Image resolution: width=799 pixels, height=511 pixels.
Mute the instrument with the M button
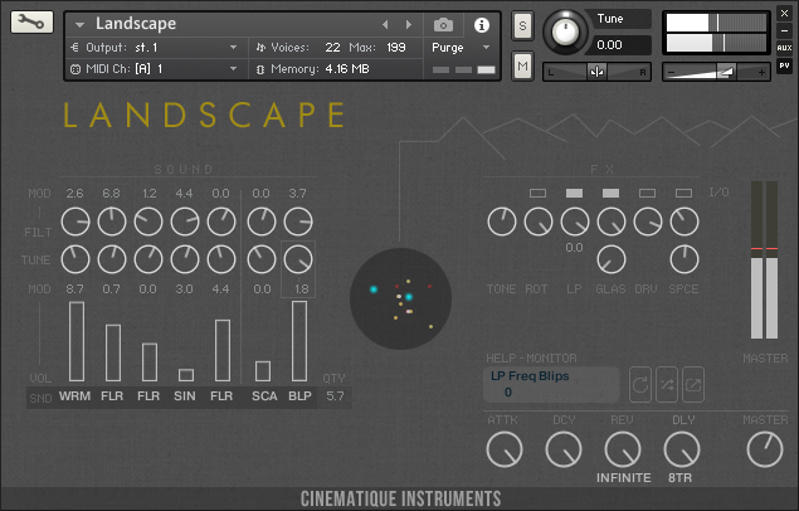(522, 65)
